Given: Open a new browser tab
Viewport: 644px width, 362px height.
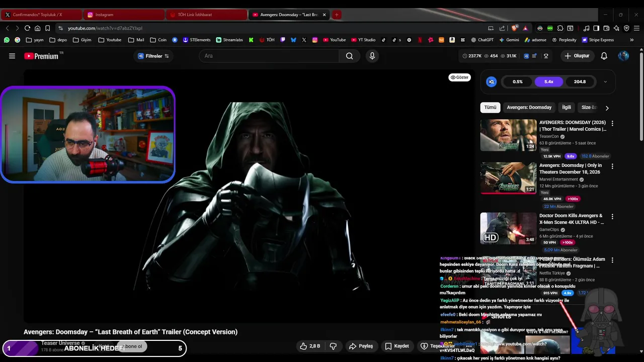Looking at the screenshot, I should pyautogui.click(x=337, y=15).
